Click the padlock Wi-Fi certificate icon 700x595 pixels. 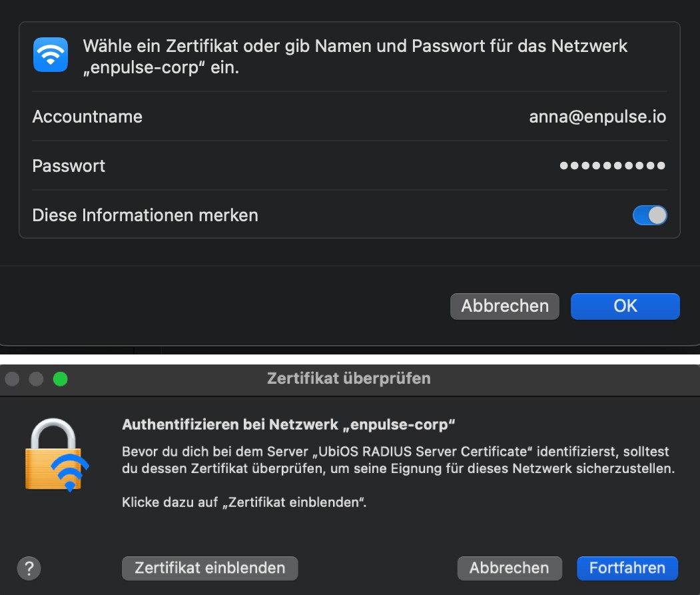point(57,454)
